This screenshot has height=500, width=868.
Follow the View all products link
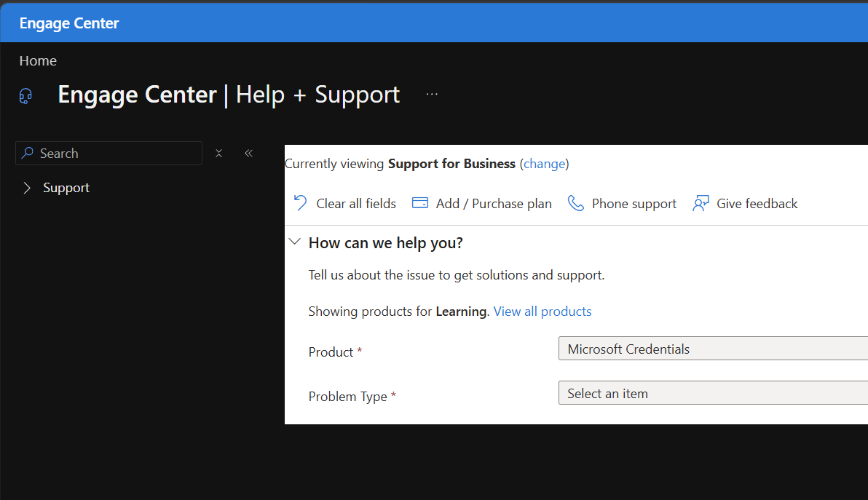pyautogui.click(x=542, y=311)
